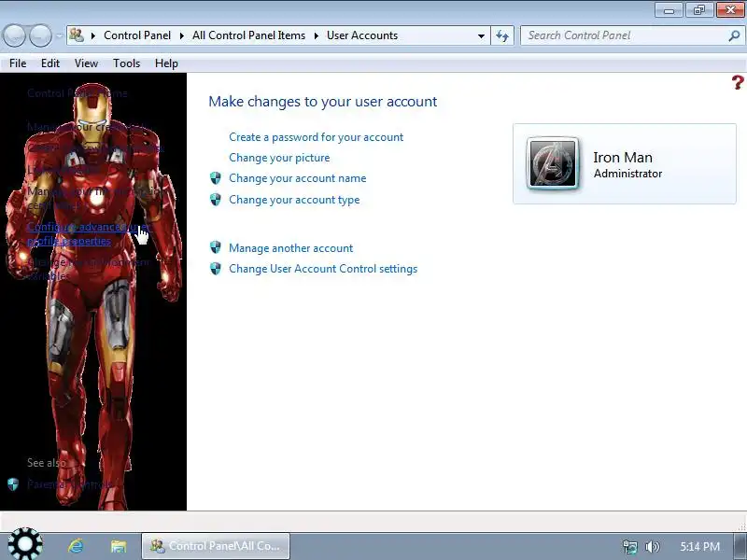Open Change User Account Control settings link
Image resolution: width=747 pixels, height=560 pixels.
323,269
